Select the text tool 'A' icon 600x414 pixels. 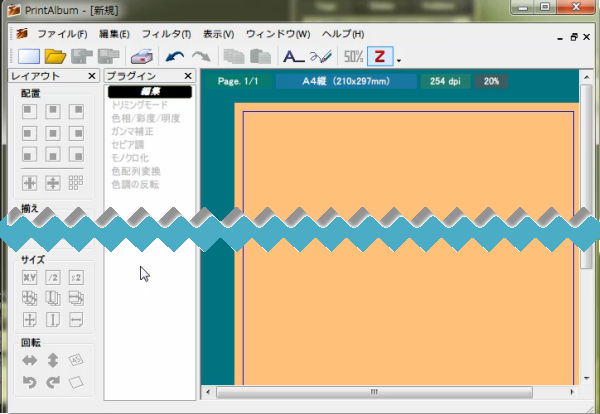[x=293, y=57]
